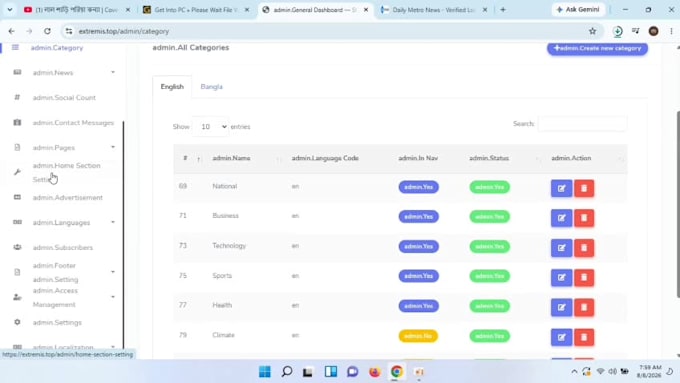The height and width of the screenshot is (383, 680).
Task: Reload the current page
Action: 47,31
